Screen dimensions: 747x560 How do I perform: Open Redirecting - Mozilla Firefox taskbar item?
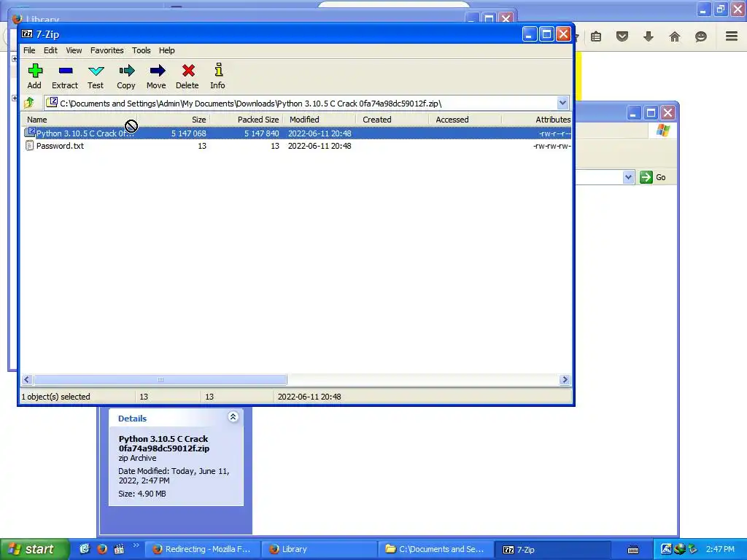(204, 549)
